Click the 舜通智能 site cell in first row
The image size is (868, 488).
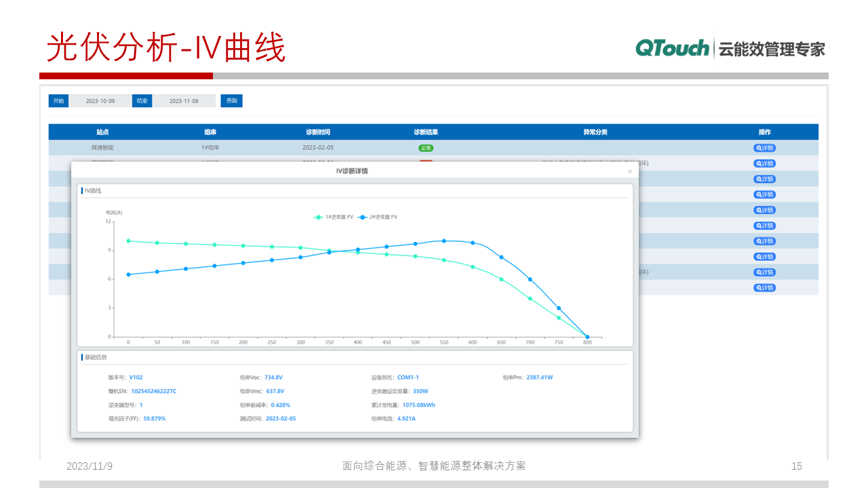click(x=102, y=148)
